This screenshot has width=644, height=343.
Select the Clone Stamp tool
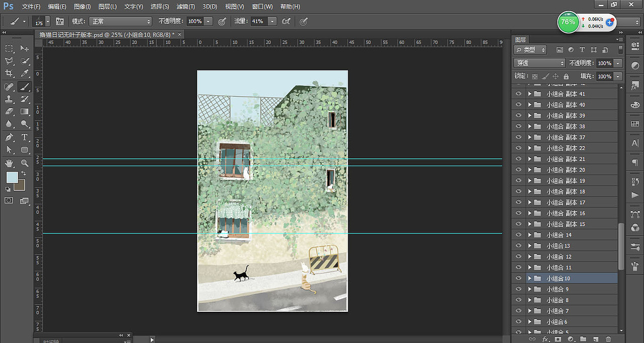(9, 99)
